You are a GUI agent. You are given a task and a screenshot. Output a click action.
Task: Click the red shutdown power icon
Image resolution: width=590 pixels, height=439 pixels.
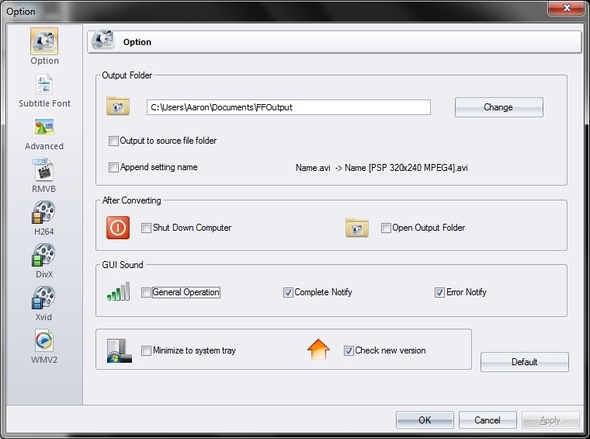(x=118, y=228)
